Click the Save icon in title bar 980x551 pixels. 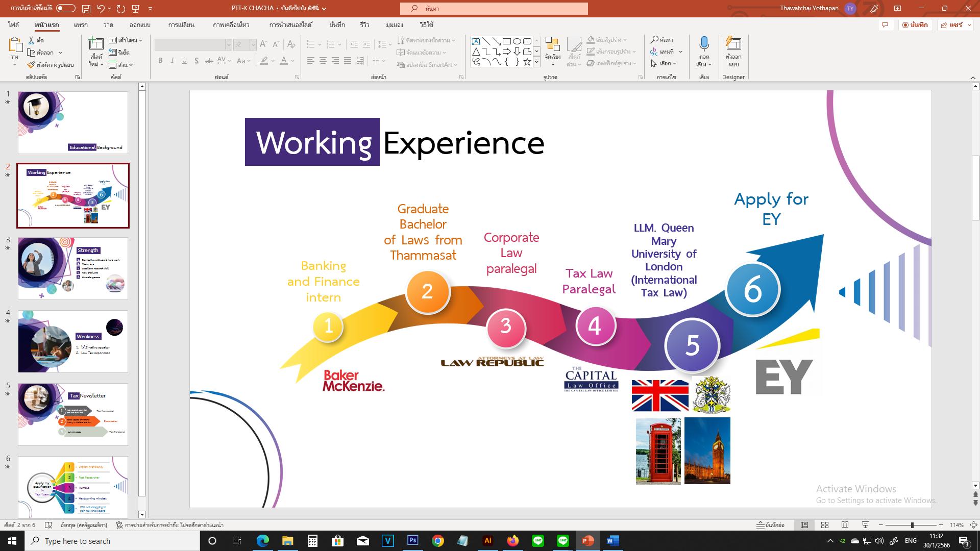[86, 9]
